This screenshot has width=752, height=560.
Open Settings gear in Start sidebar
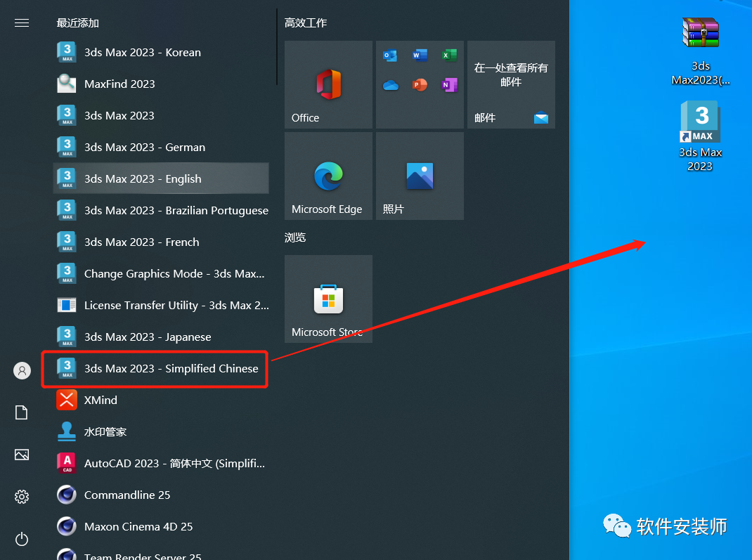click(x=22, y=497)
